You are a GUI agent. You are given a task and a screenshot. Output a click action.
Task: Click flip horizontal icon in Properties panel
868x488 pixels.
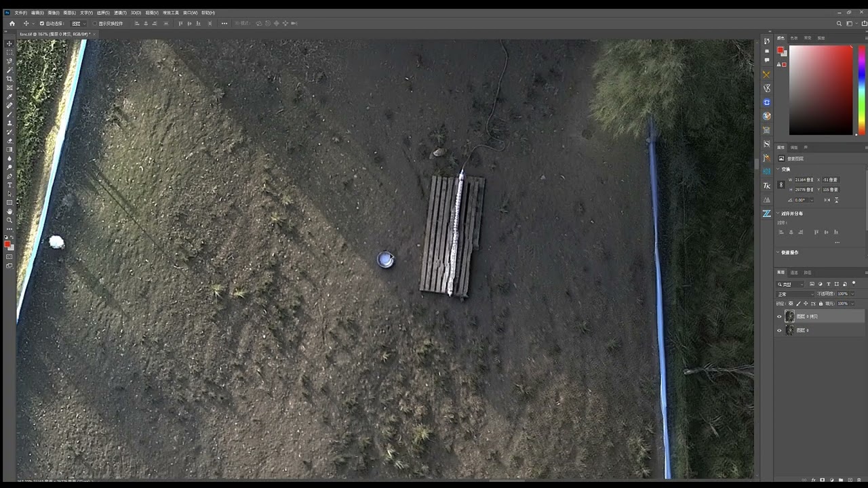[x=827, y=200]
